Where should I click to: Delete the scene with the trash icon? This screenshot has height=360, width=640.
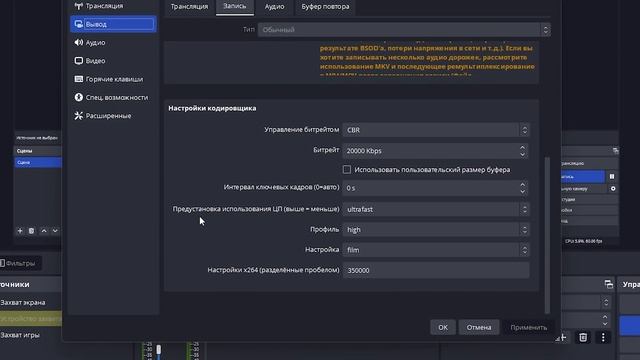pyautogui.click(x=31, y=231)
